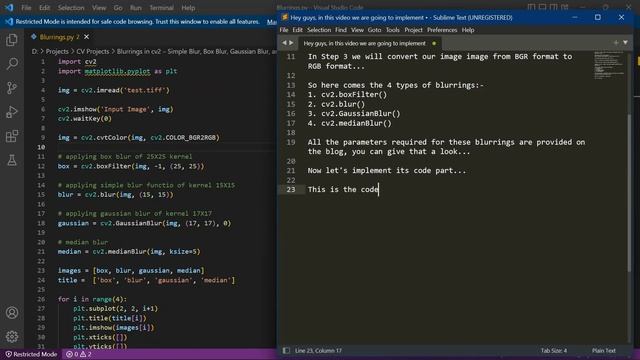The image size is (640, 360).
Task: Open Manage gear icon in VS Code
Action: pyautogui.click(x=12, y=336)
